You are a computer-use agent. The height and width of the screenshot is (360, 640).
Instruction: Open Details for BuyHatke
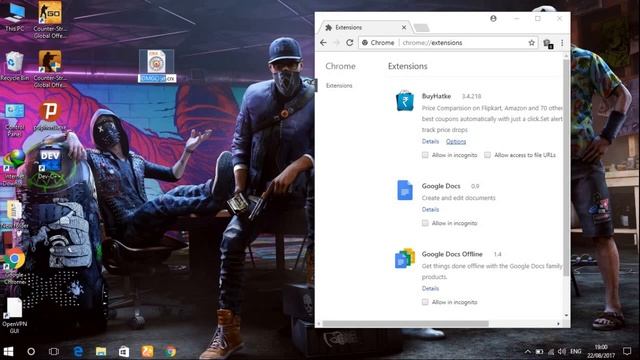(430, 141)
